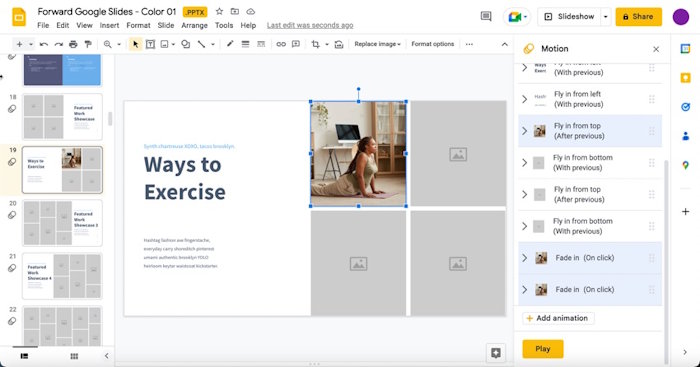Open the Google Keep side panel
This screenshot has width=700, height=367.
pyautogui.click(x=685, y=78)
